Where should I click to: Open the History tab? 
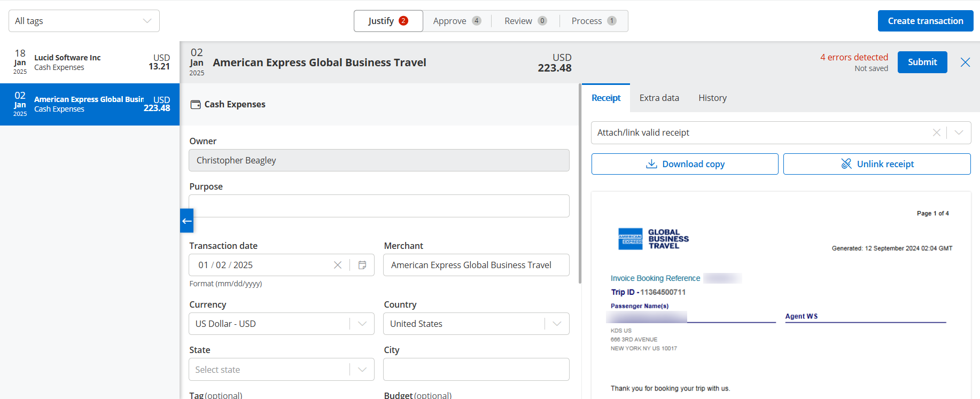[712, 98]
